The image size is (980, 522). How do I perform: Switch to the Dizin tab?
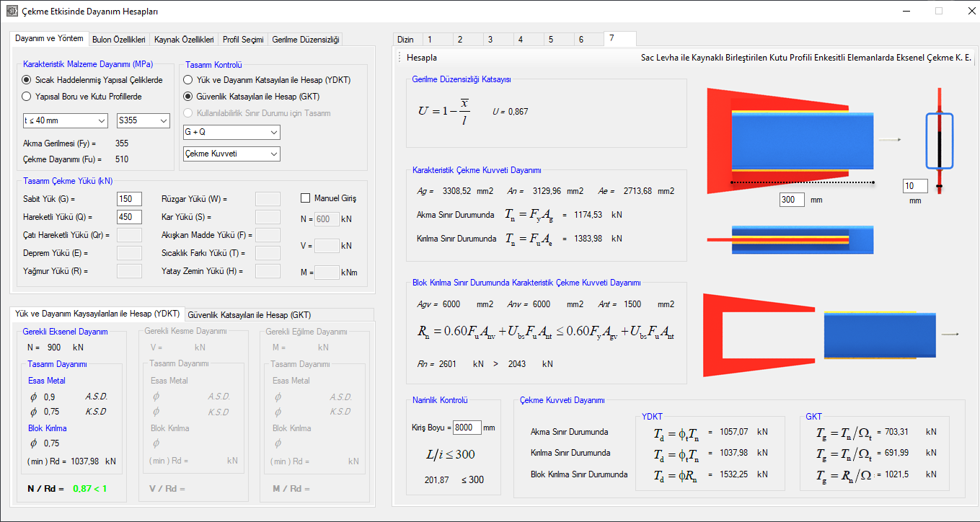click(406, 40)
